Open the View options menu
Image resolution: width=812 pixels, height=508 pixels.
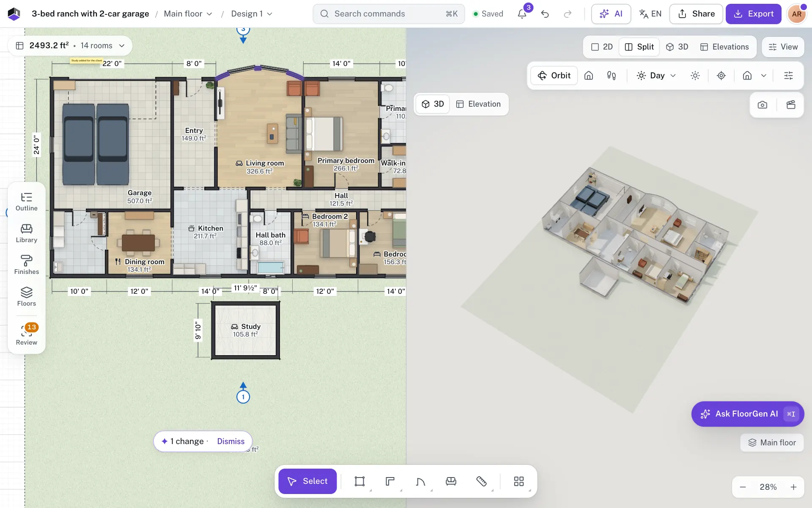point(783,47)
